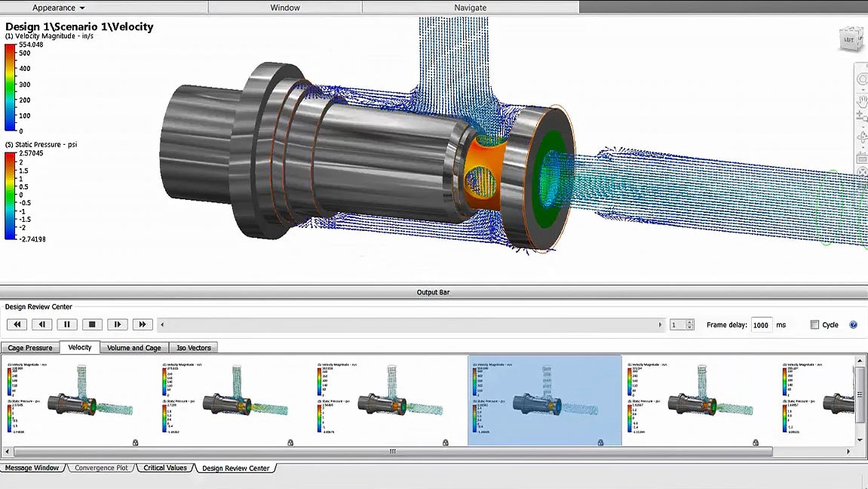Open the Navigate ribbon panel
868x489 pixels.
tap(471, 8)
